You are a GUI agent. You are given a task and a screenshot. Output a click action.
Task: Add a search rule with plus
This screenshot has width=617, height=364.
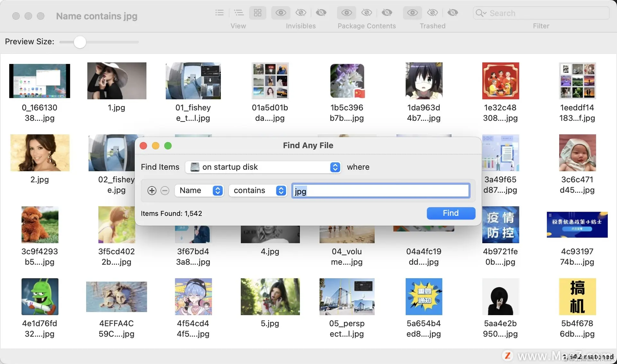[152, 191]
